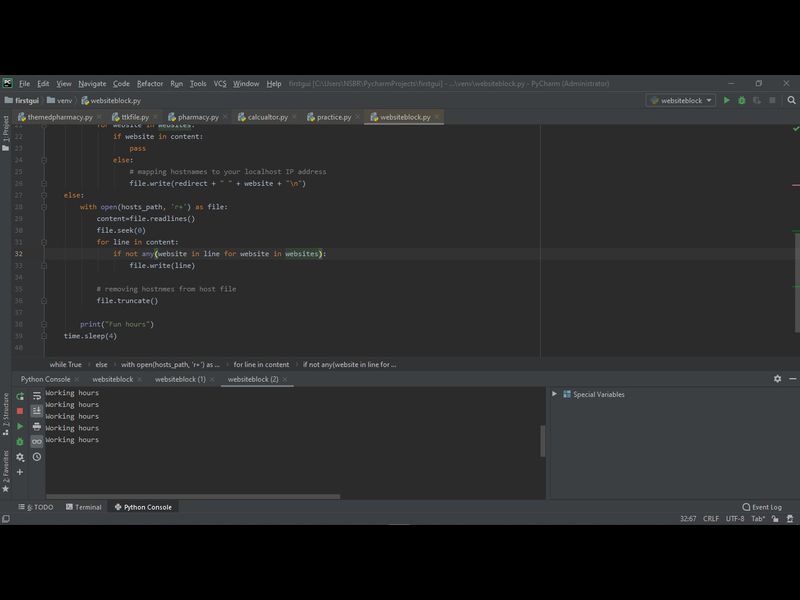Viewport: 800px width, 600px height.
Task: Open the Refactor menu
Action: [x=150, y=84]
